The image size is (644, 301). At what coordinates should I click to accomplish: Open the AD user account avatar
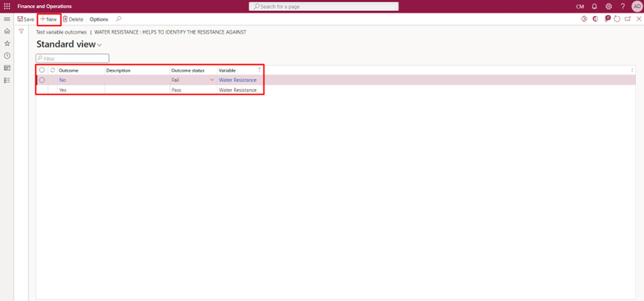pyautogui.click(x=637, y=7)
